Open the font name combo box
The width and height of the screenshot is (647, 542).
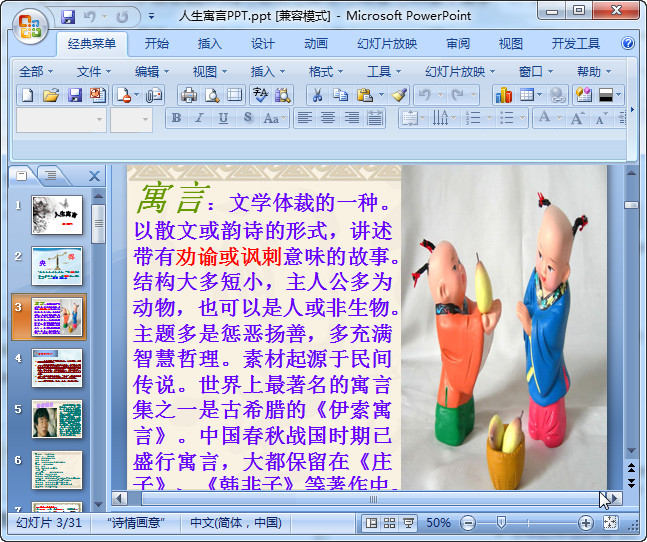[61, 120]
